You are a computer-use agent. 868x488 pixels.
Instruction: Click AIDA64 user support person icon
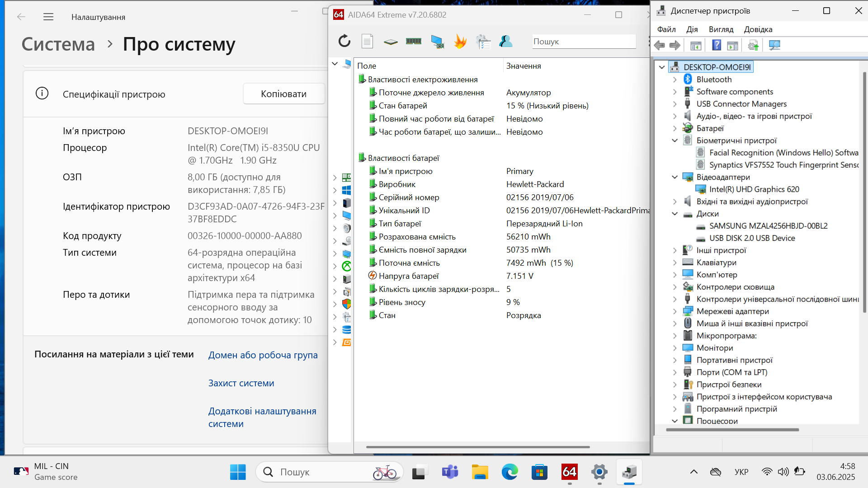pyautogui.click(x=505, y=41)
